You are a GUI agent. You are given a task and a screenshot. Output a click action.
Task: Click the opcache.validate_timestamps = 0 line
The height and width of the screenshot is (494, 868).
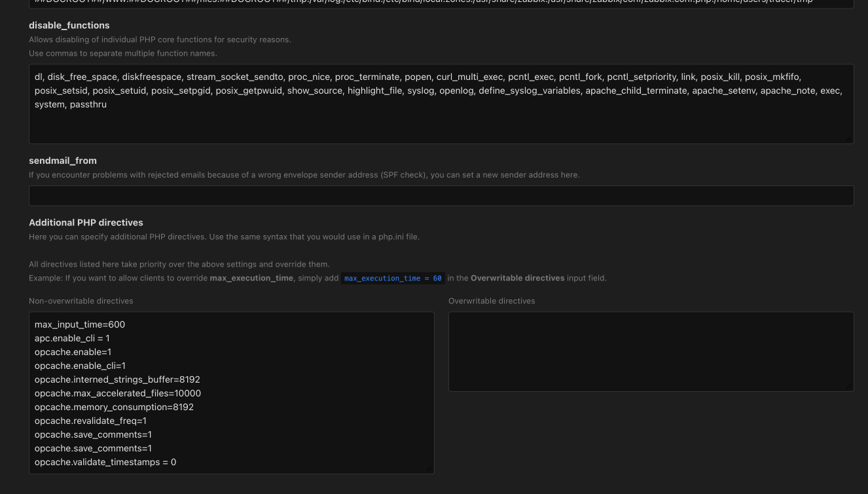click(x=105, y=462)
